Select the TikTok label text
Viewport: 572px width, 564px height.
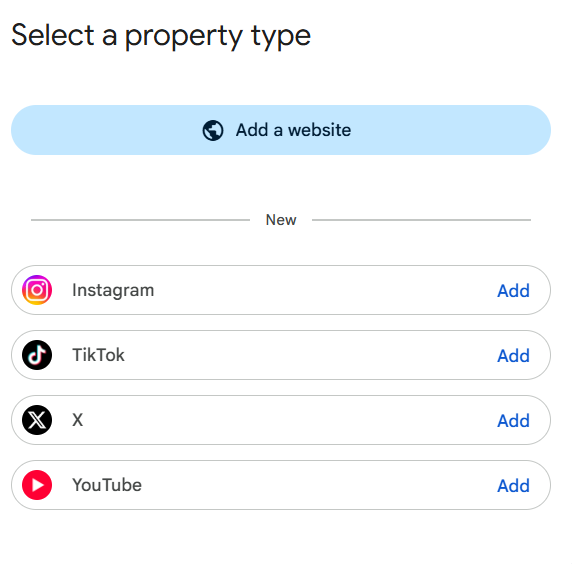coord(98,355)
